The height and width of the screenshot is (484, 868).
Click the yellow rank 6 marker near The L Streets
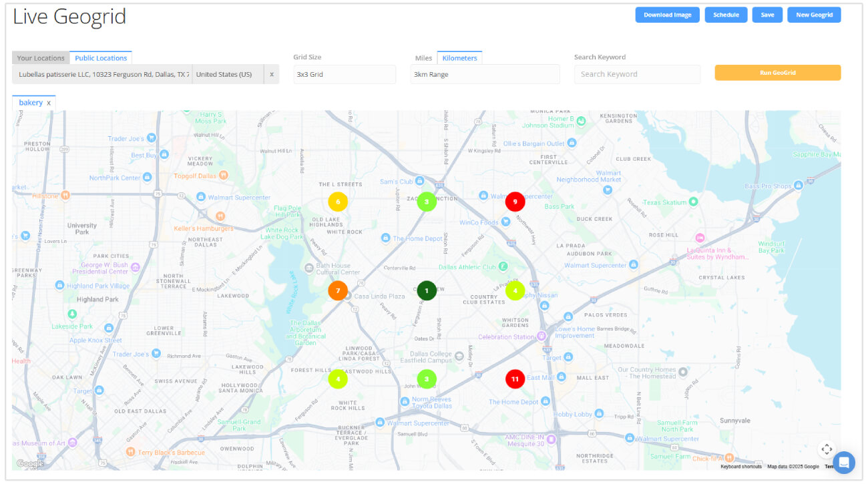pyautogui.click(x=338, y=201)
